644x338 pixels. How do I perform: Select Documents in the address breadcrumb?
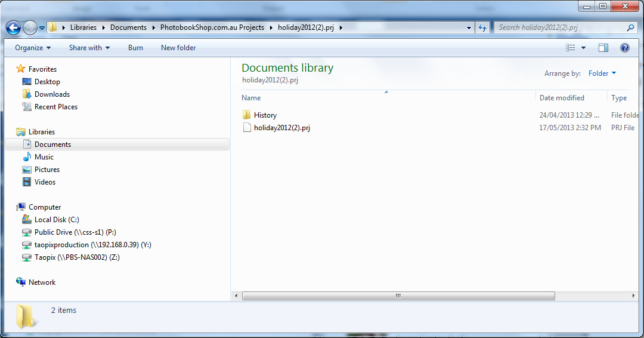point(128,27)
